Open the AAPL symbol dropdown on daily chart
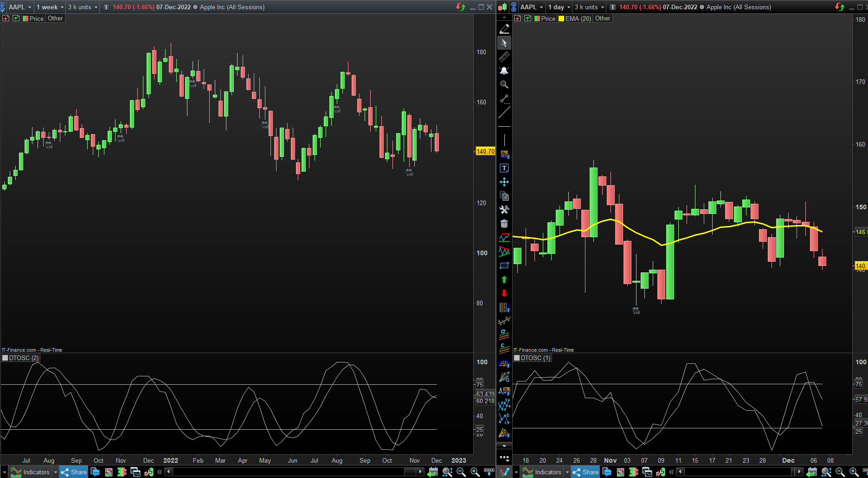The width and height of the screenshot is (868, 478). pyautogui.click(x=532, y=7)
